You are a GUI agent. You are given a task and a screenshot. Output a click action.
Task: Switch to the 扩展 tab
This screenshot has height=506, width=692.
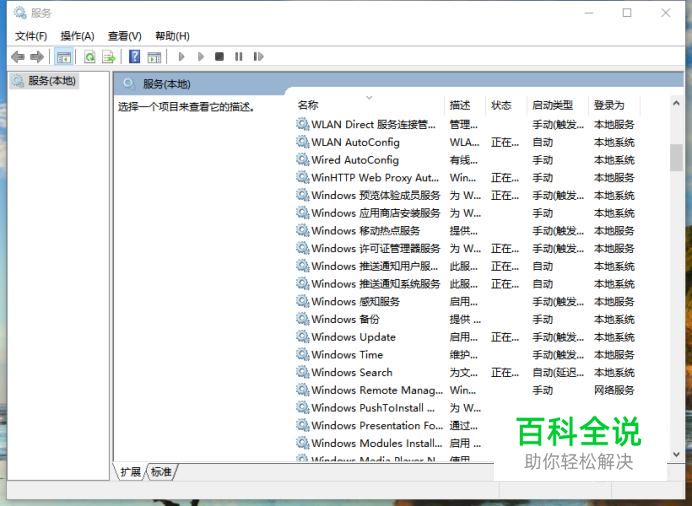(x=130, y=472)
